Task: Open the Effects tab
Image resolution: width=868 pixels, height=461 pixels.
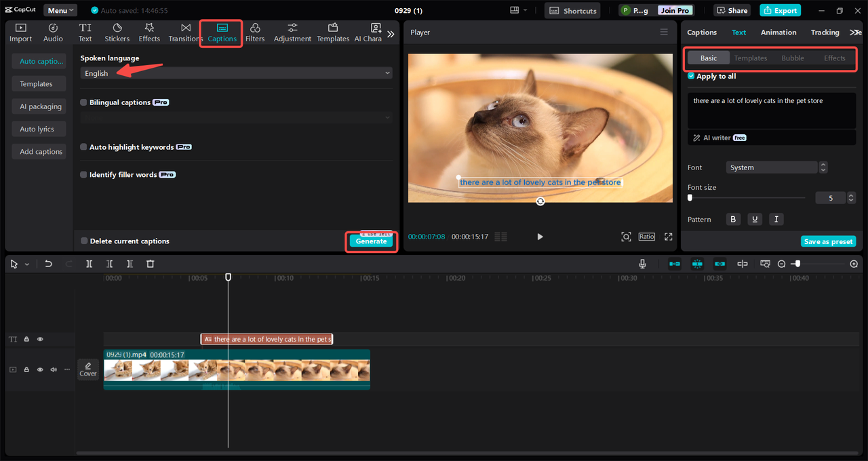Action: coord(149,33)
